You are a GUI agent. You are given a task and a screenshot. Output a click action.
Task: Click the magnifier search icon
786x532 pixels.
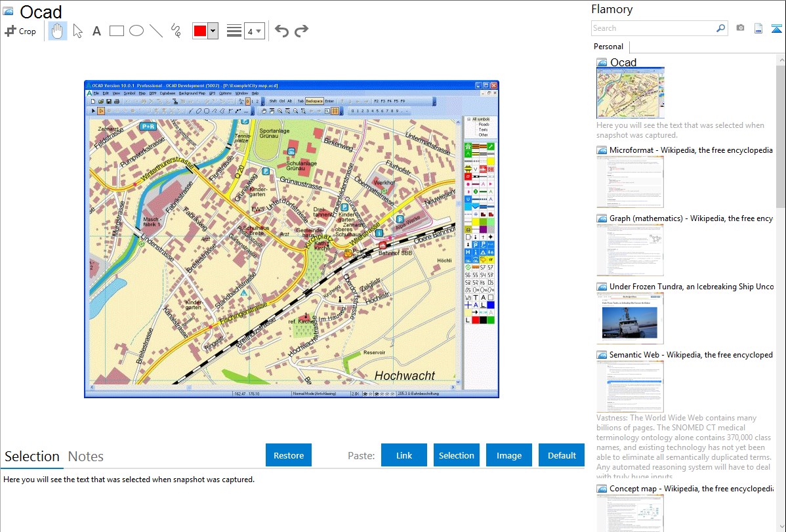point(720,28)
